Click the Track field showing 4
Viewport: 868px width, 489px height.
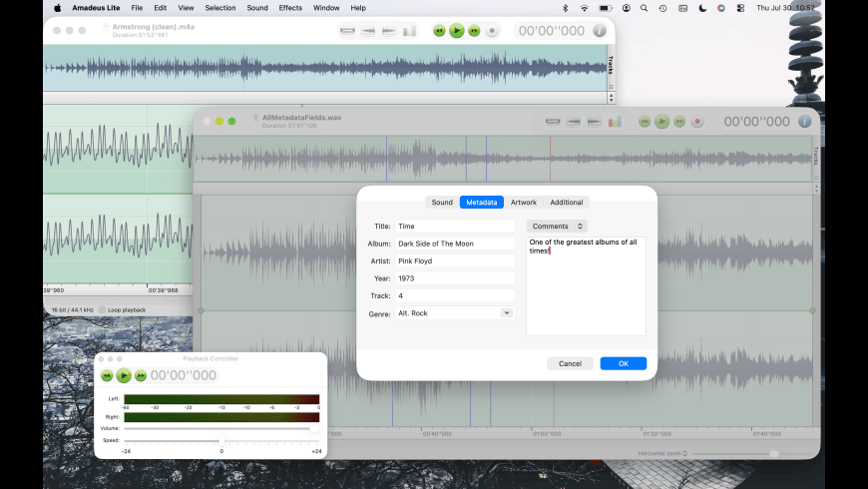pos(455,295)
